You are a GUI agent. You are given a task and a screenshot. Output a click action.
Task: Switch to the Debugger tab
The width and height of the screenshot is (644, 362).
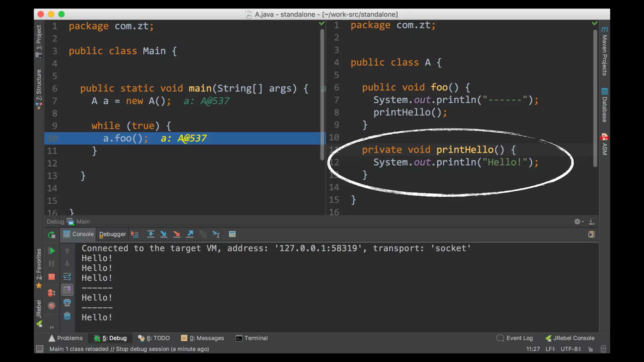click(112, 234)
